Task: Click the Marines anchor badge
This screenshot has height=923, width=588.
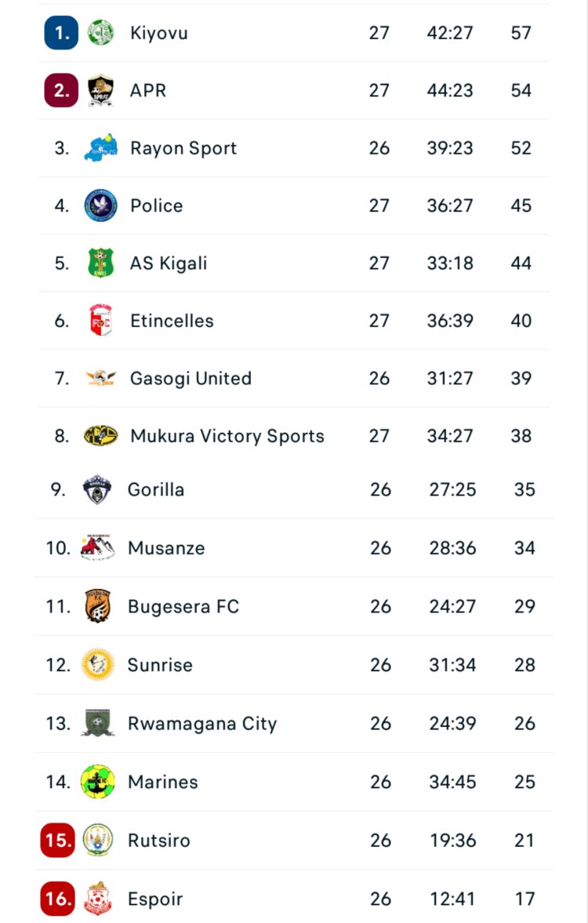Action: point(97,782)
